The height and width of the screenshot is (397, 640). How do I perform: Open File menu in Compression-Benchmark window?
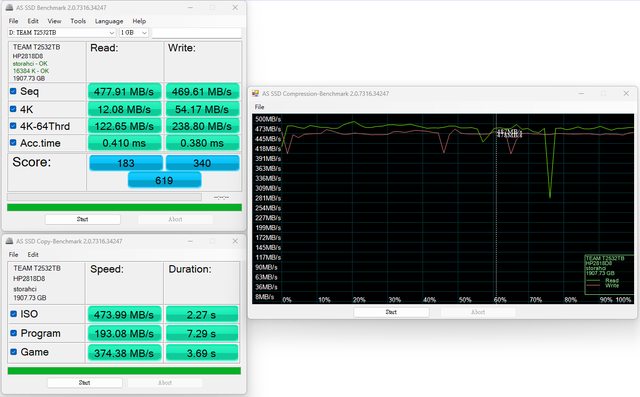[260, 107]
